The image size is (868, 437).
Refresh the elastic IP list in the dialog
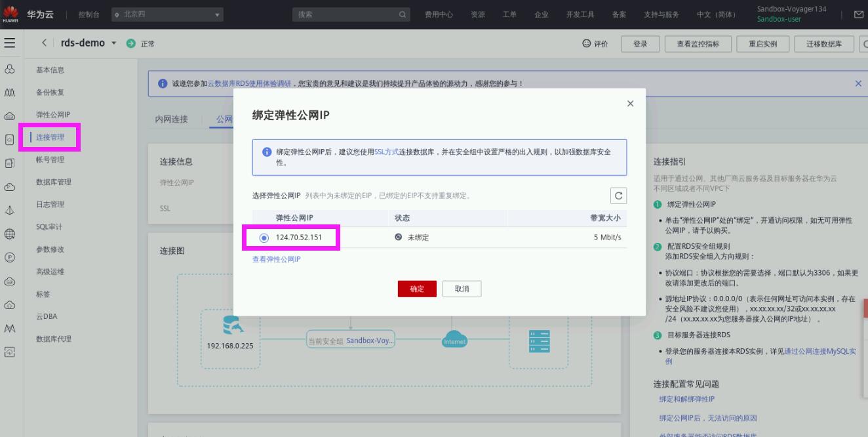pyautogui.click(x=618, y=196)
